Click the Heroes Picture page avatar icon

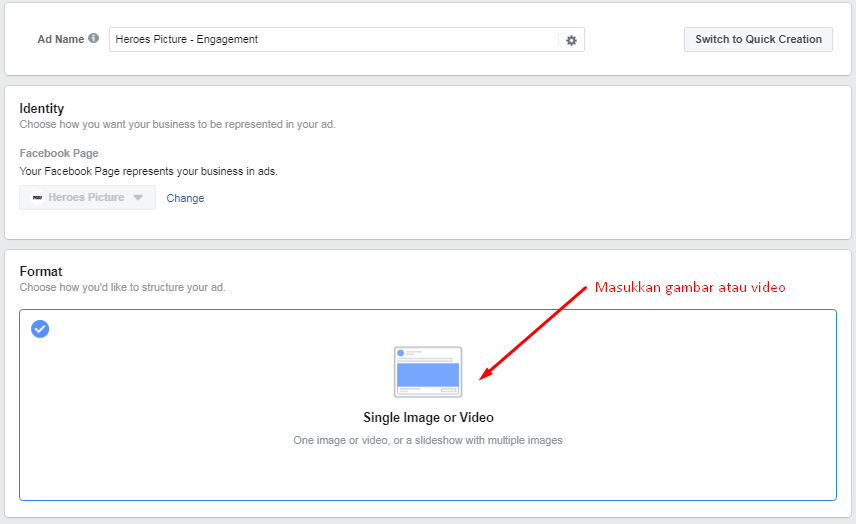click(37, 198)
